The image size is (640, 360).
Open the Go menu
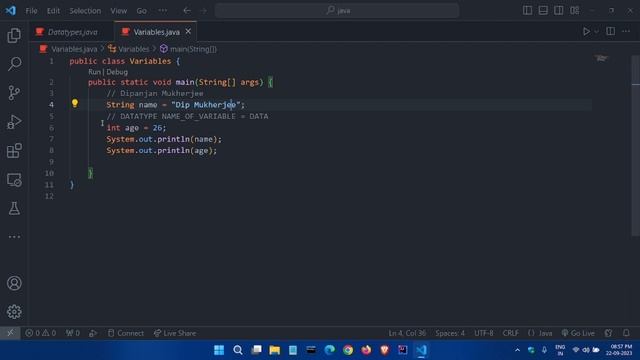(x=141, y=11)
